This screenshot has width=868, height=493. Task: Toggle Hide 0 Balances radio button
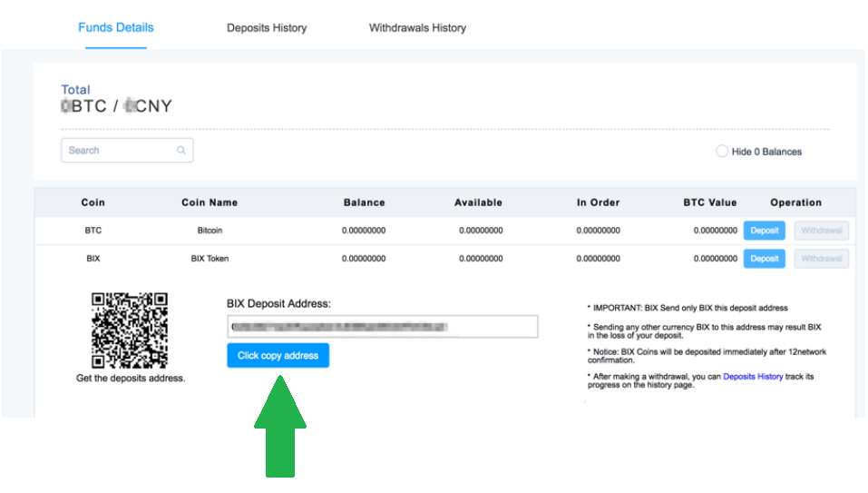point(722,152)
